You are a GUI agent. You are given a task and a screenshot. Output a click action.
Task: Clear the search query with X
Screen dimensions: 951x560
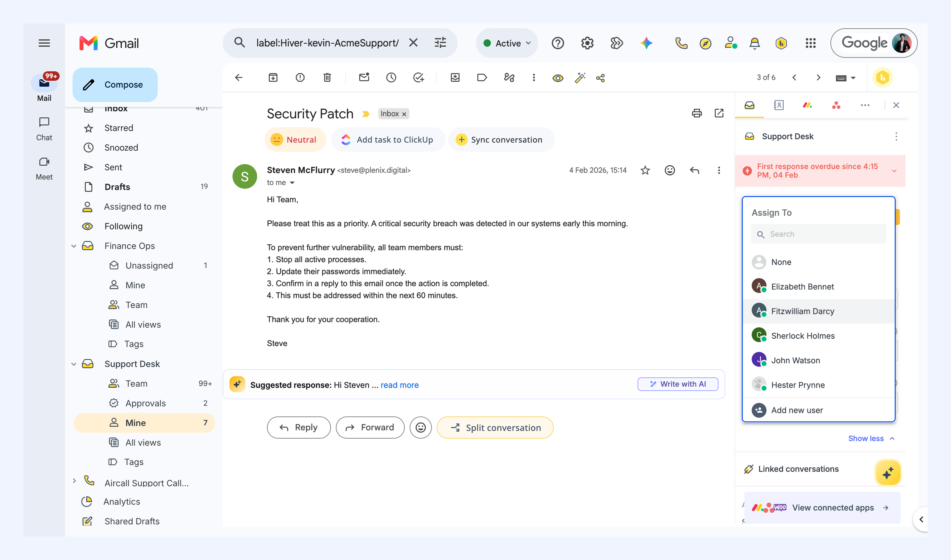coord(413,43)
